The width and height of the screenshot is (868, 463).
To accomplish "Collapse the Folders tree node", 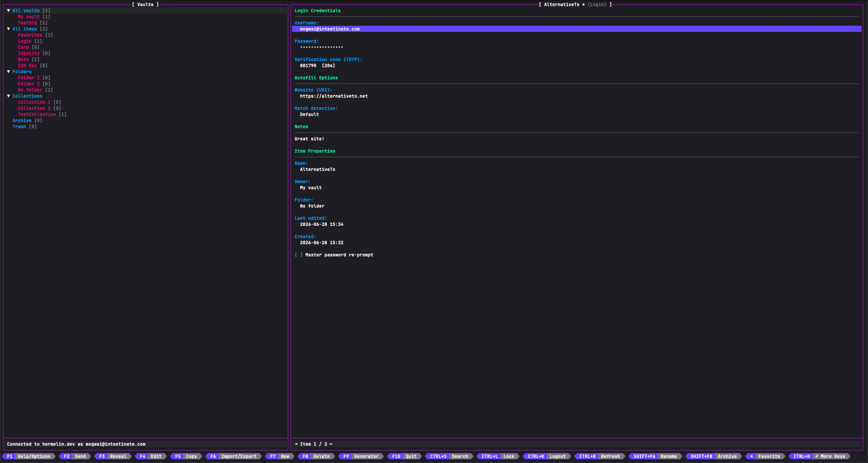I will pyautogui.click(x=8, y=72).
